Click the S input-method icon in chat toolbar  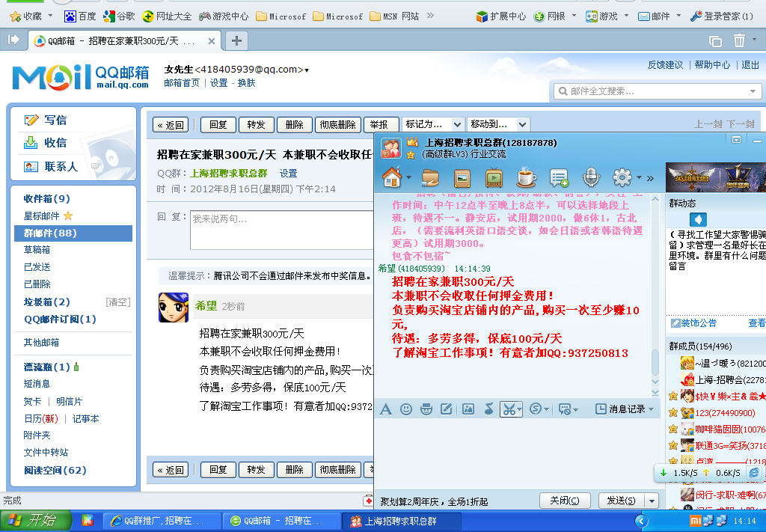pyautogui.click(x=536, y=409)
